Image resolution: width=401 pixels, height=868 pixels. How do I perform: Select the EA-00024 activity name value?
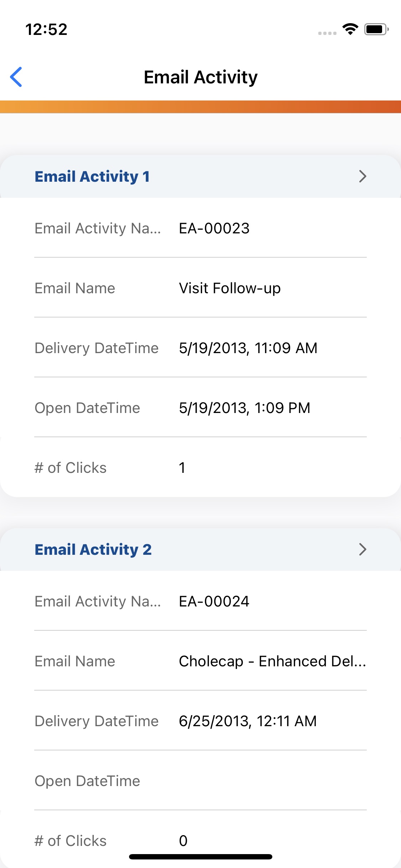[214, 601]
